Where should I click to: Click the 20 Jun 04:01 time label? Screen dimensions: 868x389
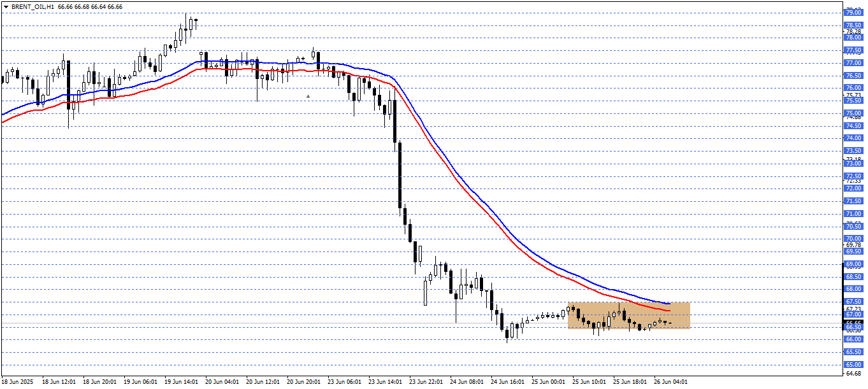click(221, 382)
